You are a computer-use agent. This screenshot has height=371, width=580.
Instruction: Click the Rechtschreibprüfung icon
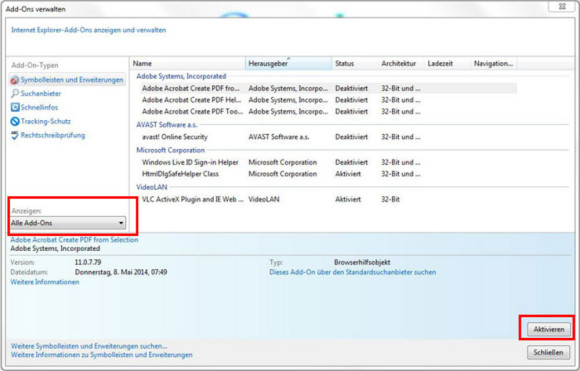[15, 135]
